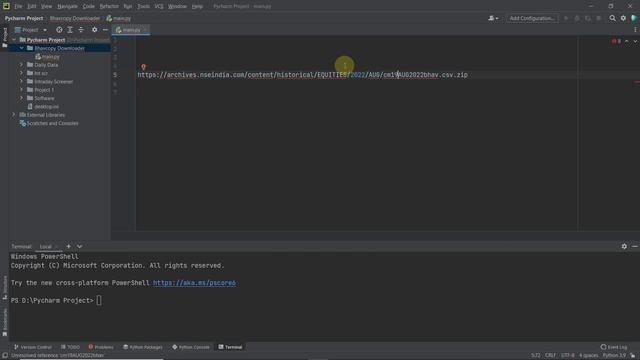Open editor tabs more options menu

(x=635, y=30)
